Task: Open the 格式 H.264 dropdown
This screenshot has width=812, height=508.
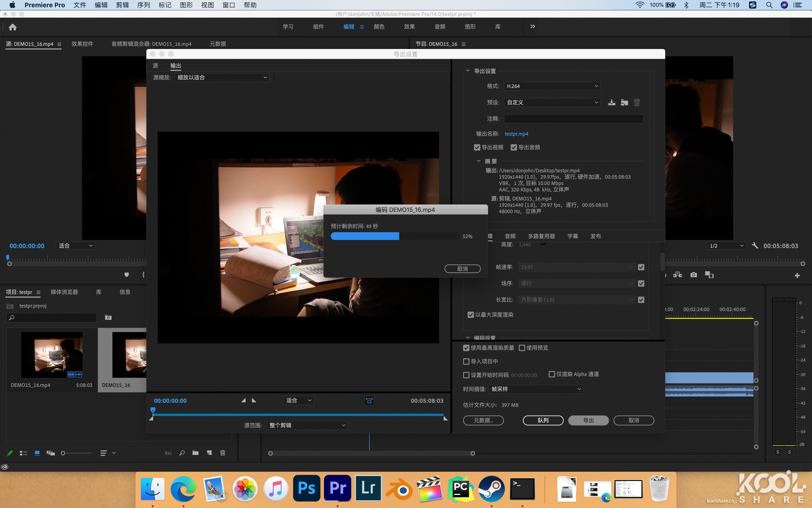Action: coord(551,86)
